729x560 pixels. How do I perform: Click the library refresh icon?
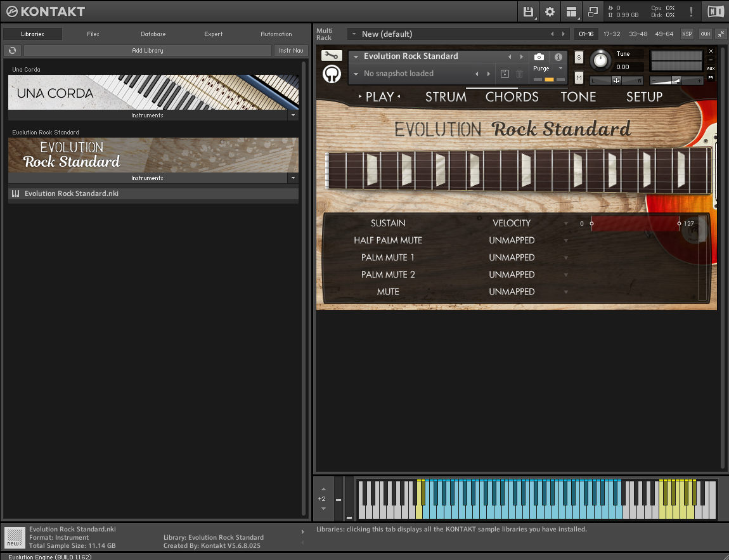[13, 50]
